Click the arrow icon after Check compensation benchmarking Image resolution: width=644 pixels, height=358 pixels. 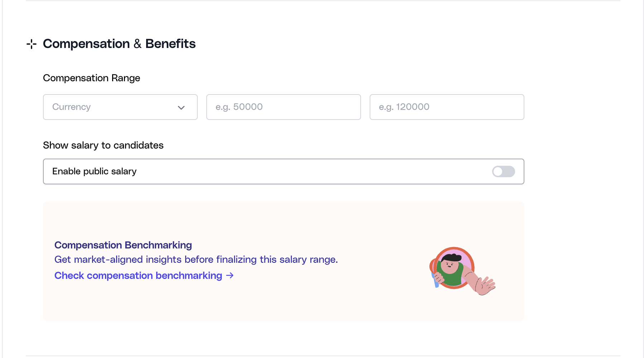[x=230, y=276]
